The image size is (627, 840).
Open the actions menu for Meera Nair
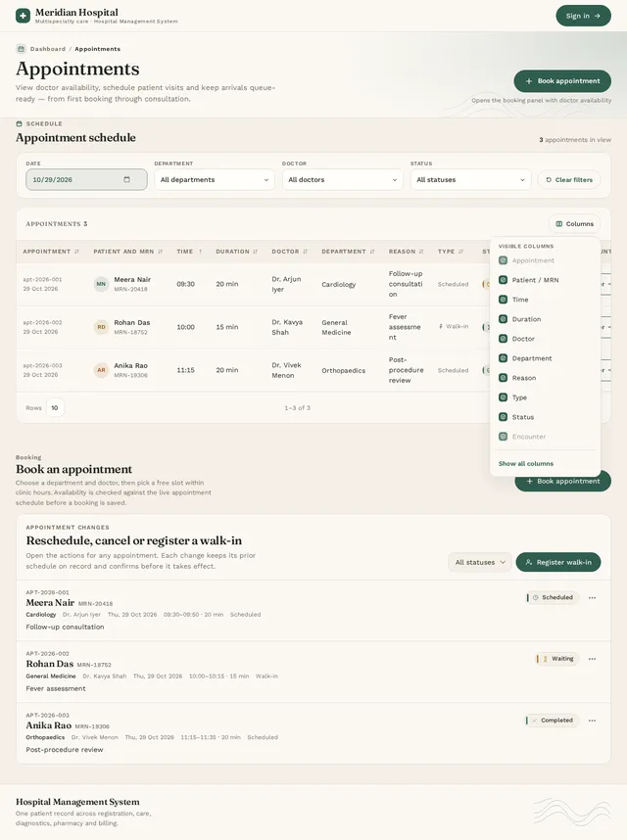592,598
